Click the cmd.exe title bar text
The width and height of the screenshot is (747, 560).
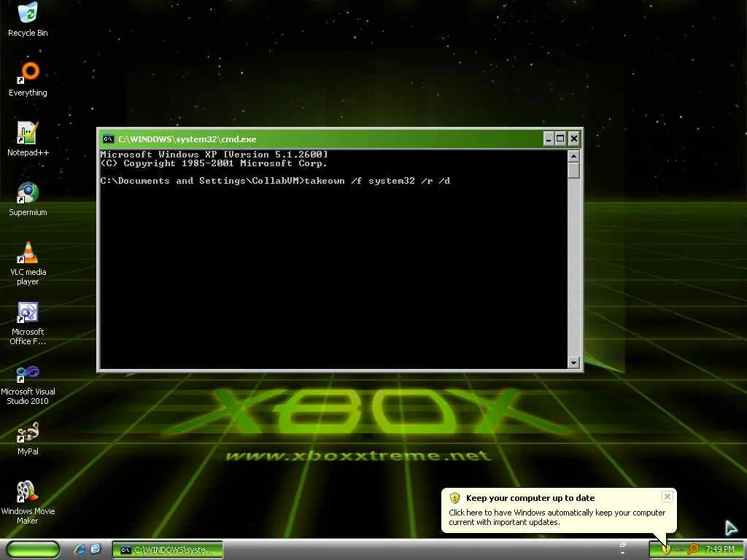187,139
